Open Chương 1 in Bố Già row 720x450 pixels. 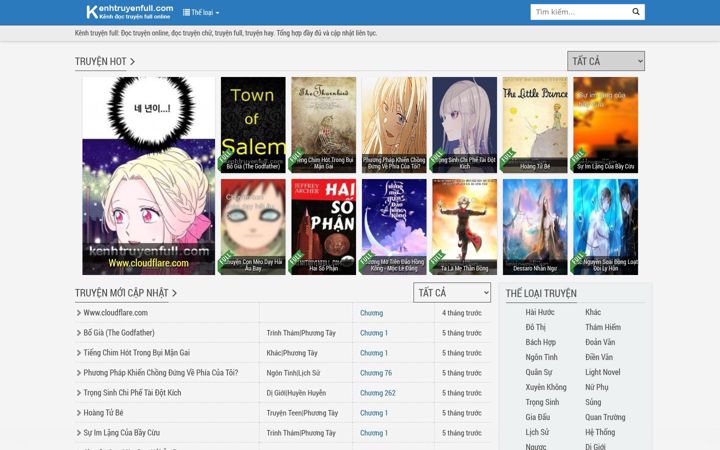point(374,333)
